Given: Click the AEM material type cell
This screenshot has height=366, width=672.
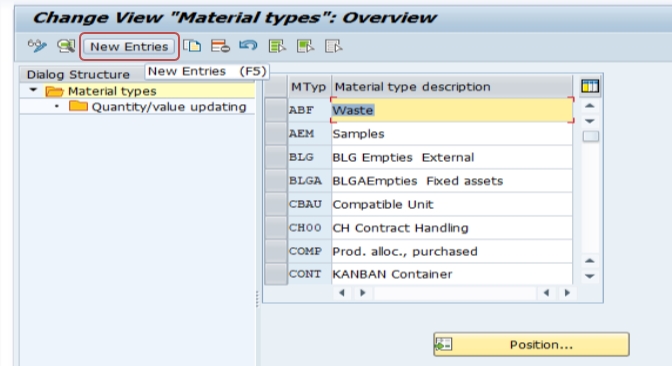Looking at the screenshot, I should (309, 134).
